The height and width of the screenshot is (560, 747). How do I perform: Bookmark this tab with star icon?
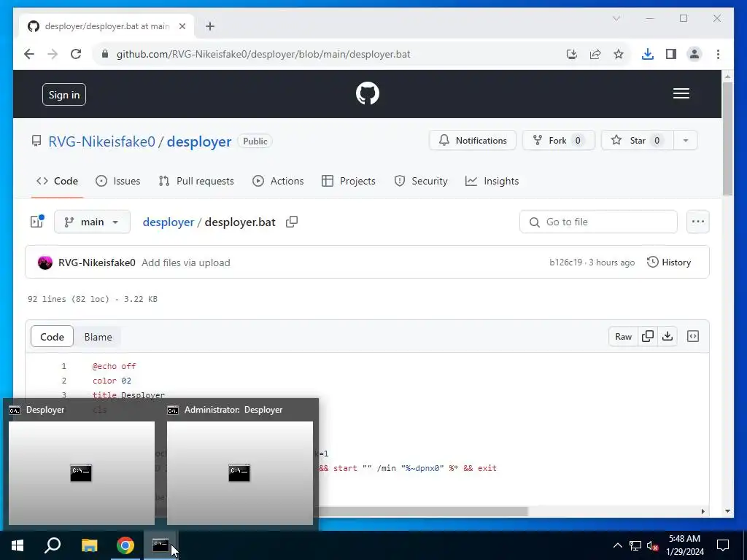[619, 54]
